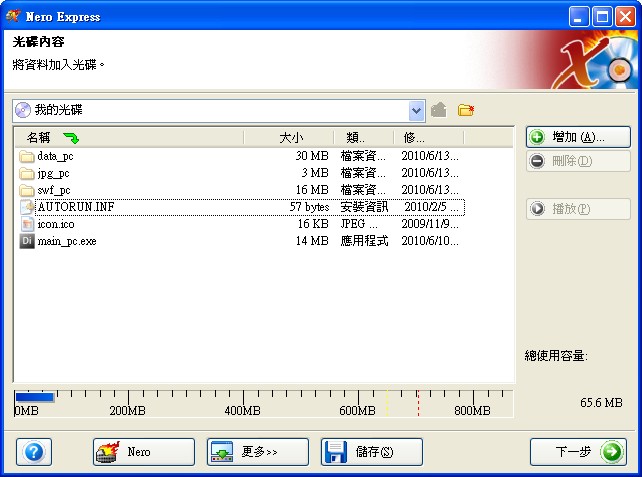642x477 pixels.
Task: Click the 應用程式 type cell
Action: 364,241
